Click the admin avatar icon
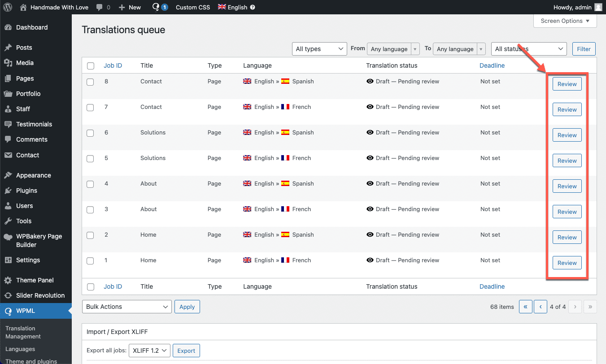 [x=598, y=7]
